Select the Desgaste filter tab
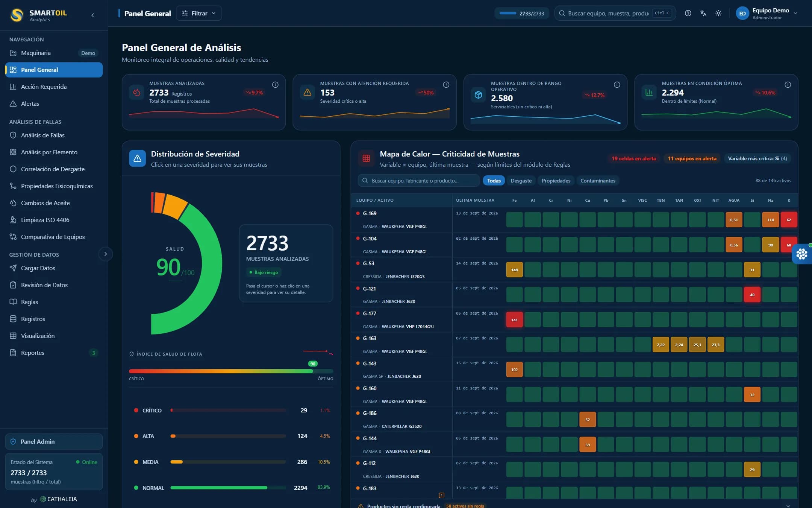The width and height of the screenshot is (812, 508). click(521, 181)
